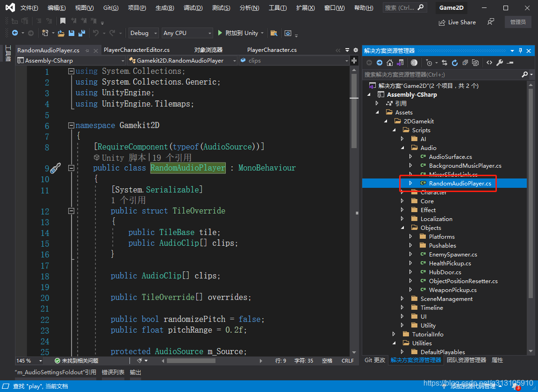Switch views using the purple Visual Studio icon
This screenshot has height=392, width=538.
400,63
